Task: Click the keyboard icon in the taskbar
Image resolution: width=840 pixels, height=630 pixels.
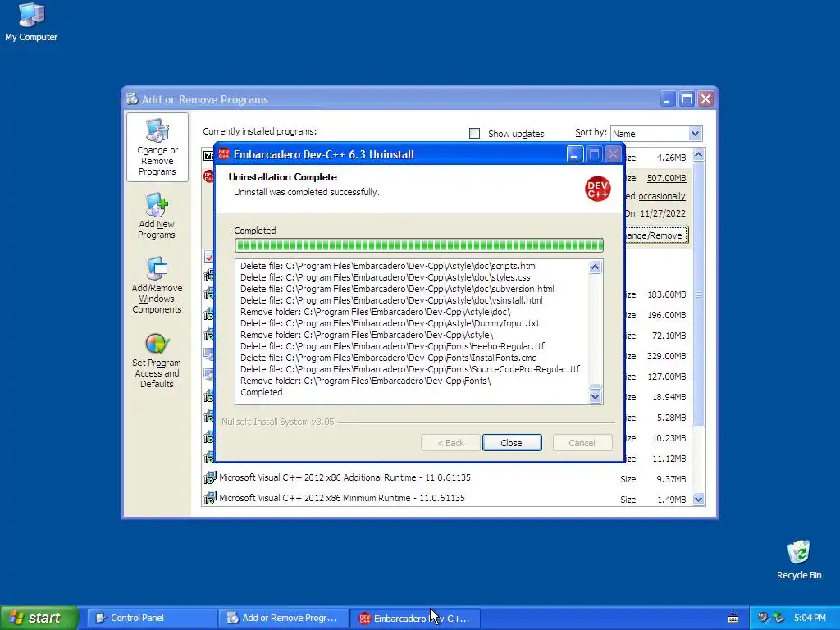Action: 733,619
